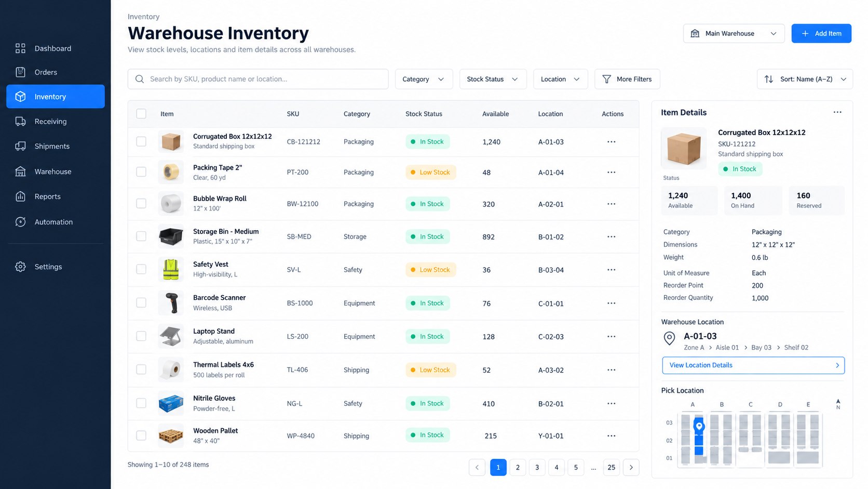The width and height of the screenshot is (868, 489).
Task: Open actions menu for Packing Tape 2"
Action: [x=612, y=173]
